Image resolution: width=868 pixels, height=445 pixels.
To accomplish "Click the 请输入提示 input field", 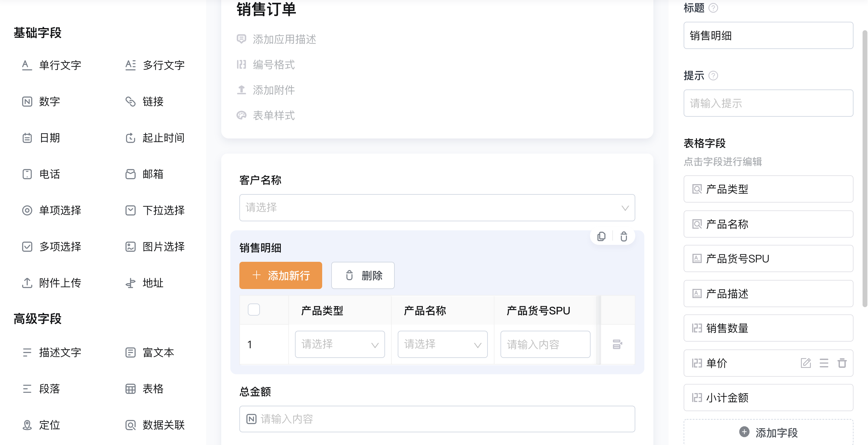I will pyautogui.click(x=768, y=103).
